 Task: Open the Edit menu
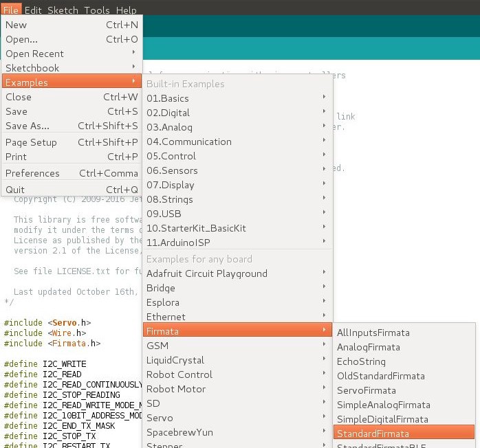[33, 10]
